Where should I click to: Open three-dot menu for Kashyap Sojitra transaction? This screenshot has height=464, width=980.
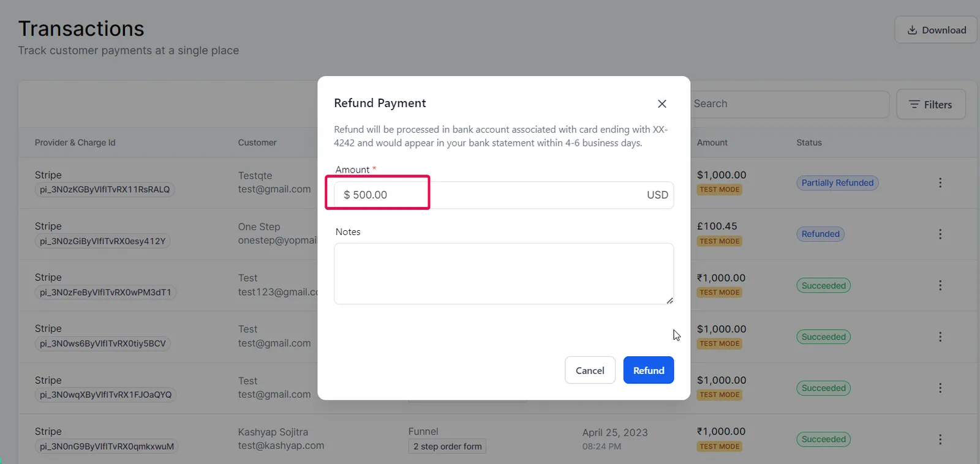pyautogui.click(x=940, y=440)
